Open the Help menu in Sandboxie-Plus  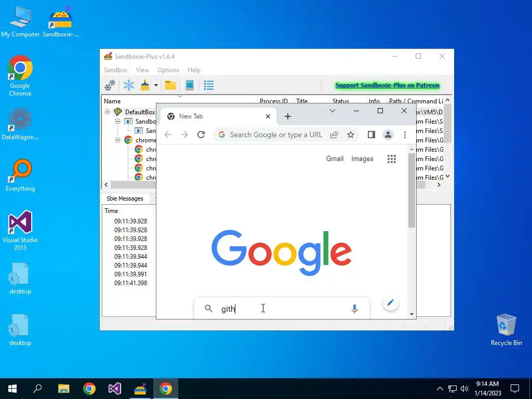tap(194, 70)
